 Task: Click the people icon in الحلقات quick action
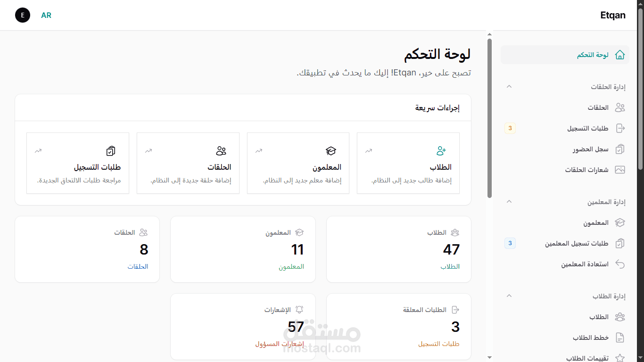point(221,151)
